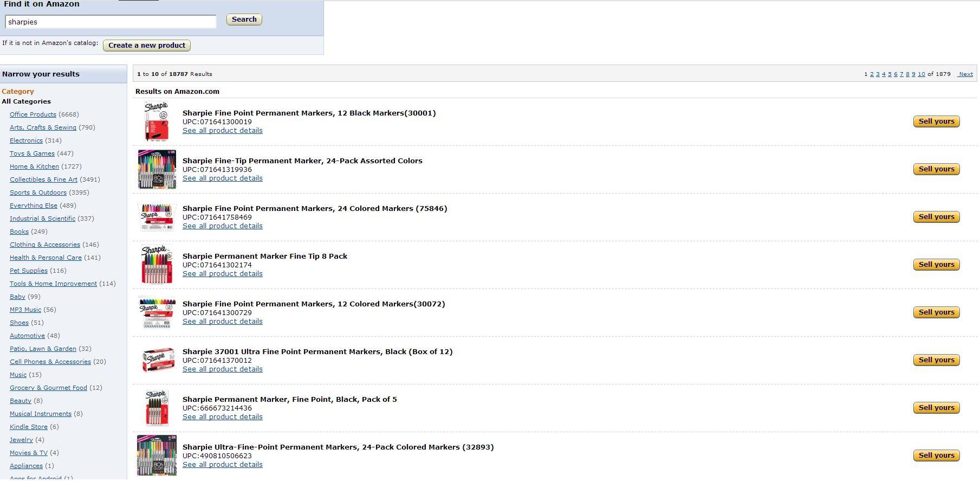
Task: Sell yours for 24 Colored Markers (75846)
Action: pos(937,217)
